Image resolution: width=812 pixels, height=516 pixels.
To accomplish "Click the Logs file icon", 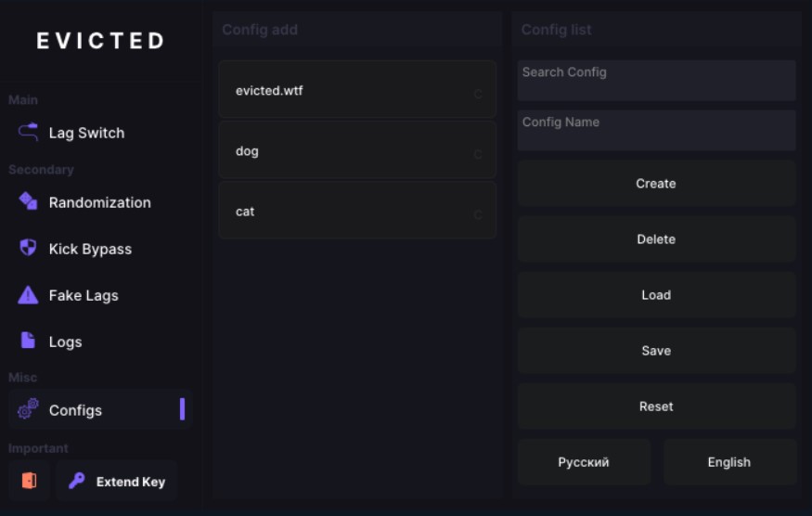I will coord(28,341).
